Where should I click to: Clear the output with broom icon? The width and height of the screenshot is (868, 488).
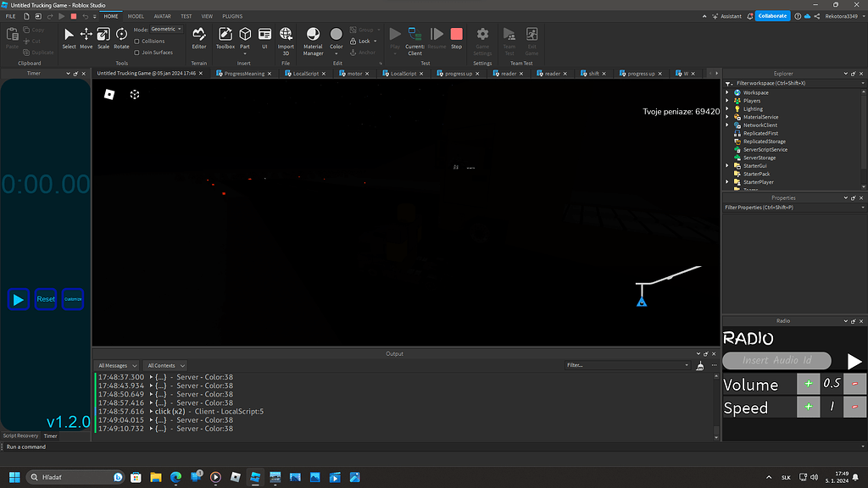click(x=699, y=366)
